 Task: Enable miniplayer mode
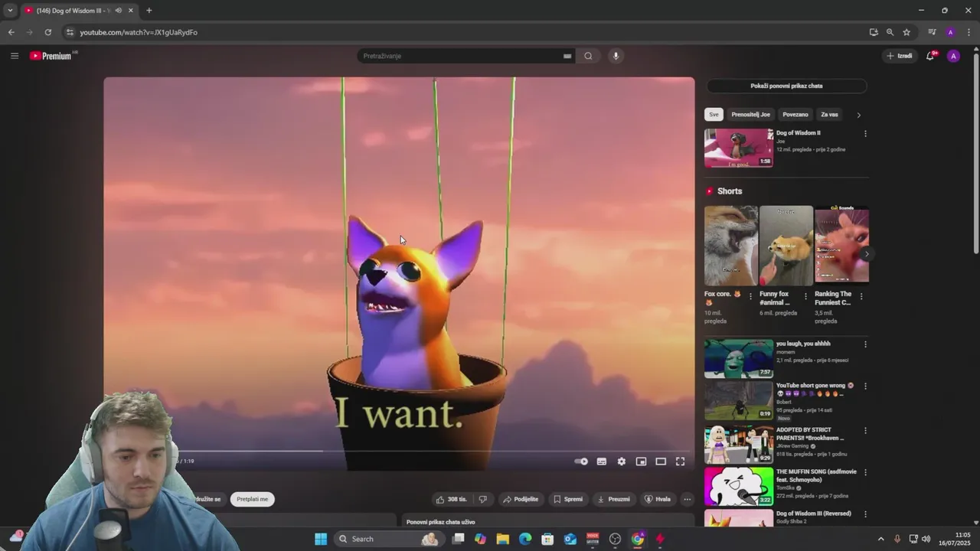click(641, 461)
